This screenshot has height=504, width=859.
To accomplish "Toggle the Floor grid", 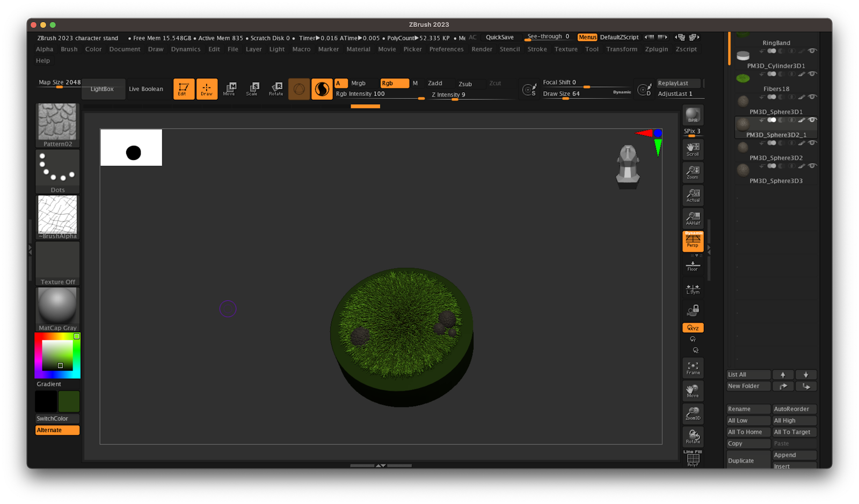I will click(693, 266).
